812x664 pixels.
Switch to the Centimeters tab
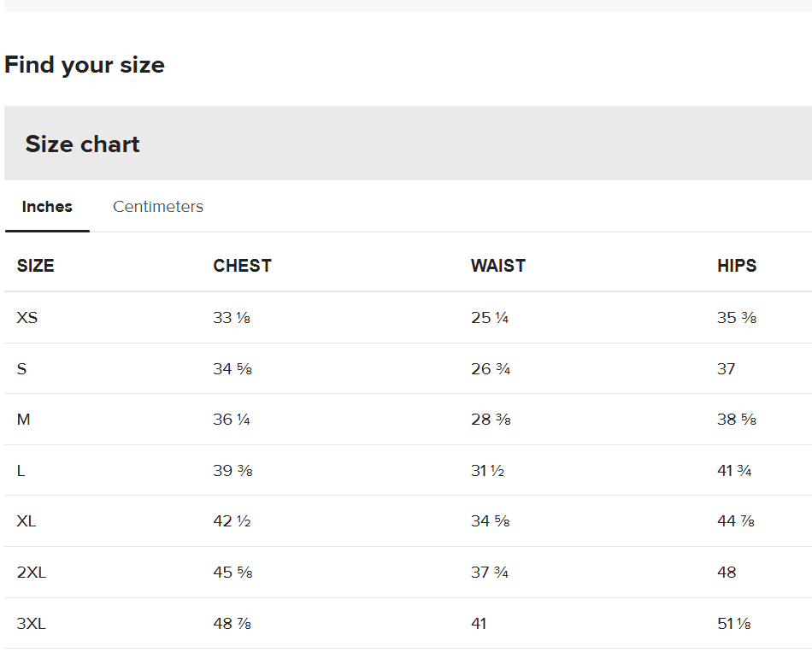158,207
